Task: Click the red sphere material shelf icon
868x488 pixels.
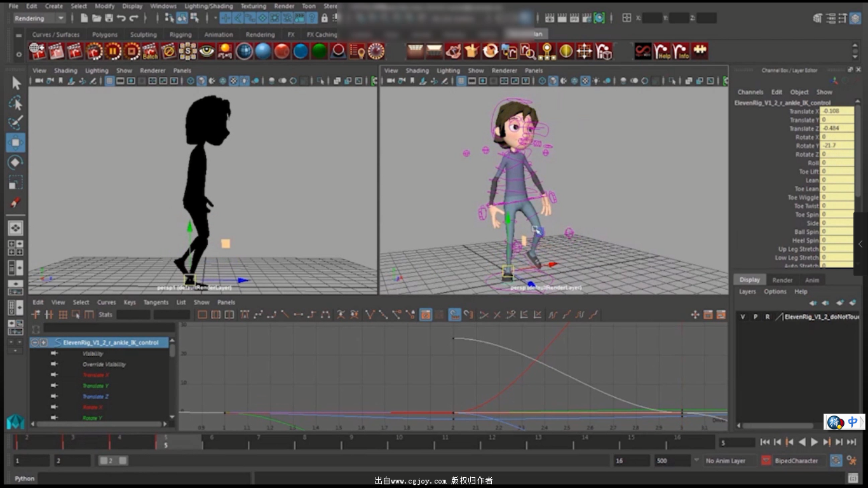Action: [x=281, y=51]
